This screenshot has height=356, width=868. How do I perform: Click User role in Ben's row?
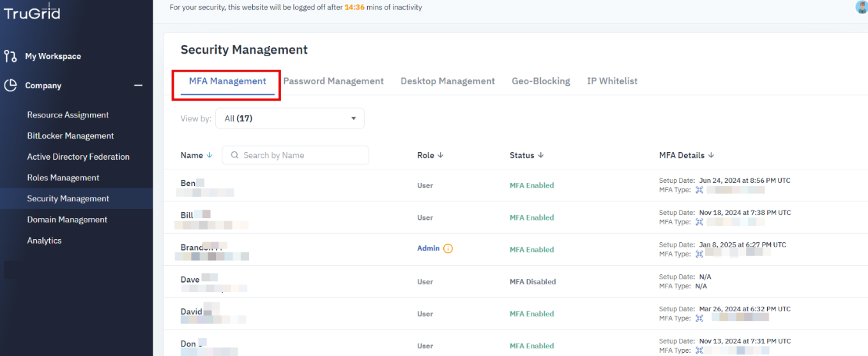425,185
